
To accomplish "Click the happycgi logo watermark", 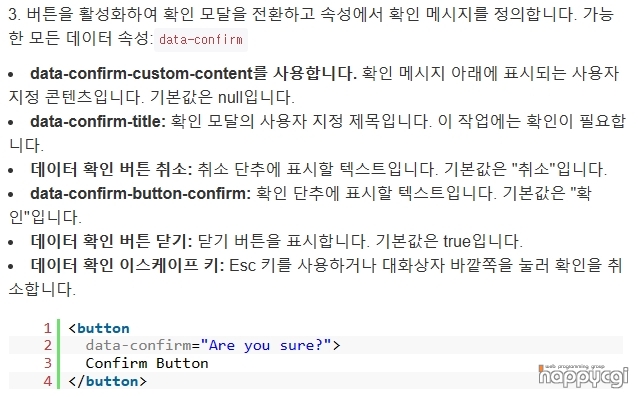I will coord(582,375).
